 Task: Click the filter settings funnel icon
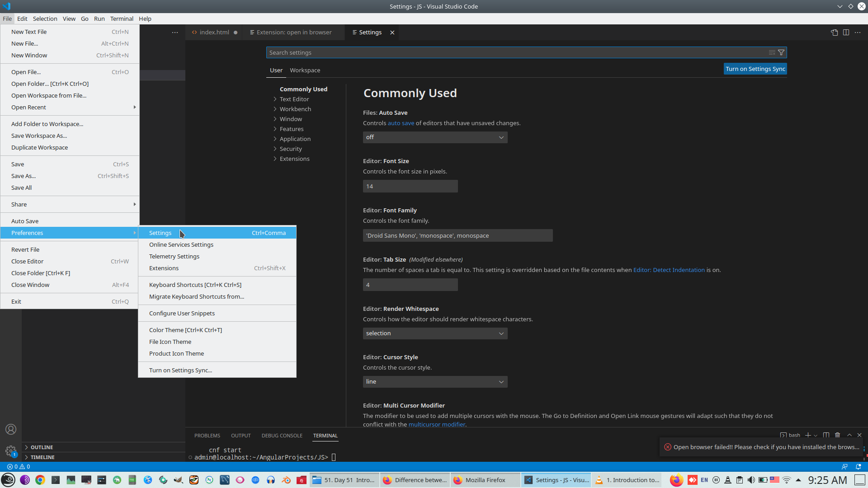pos(781,52)
